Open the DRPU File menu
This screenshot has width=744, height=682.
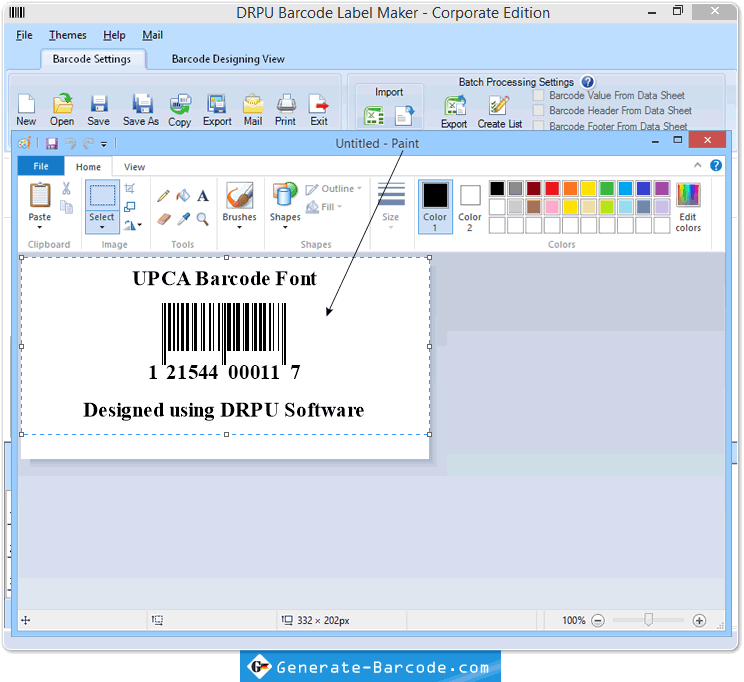tap(24, 35)
